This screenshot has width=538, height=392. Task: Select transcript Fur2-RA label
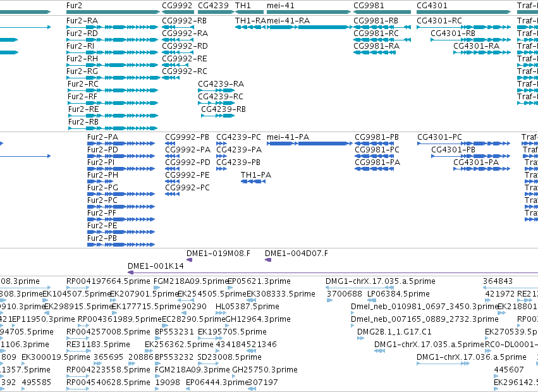point(82,21)
